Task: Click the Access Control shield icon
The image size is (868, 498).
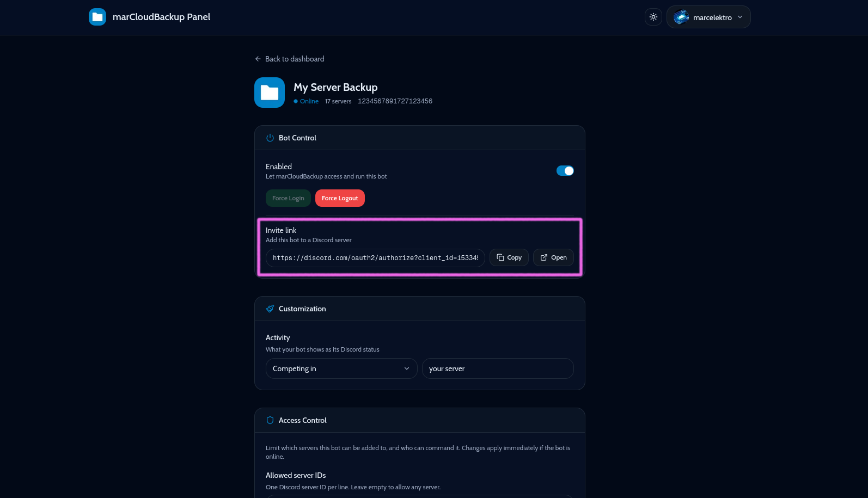Action: (x=270, y=420)
